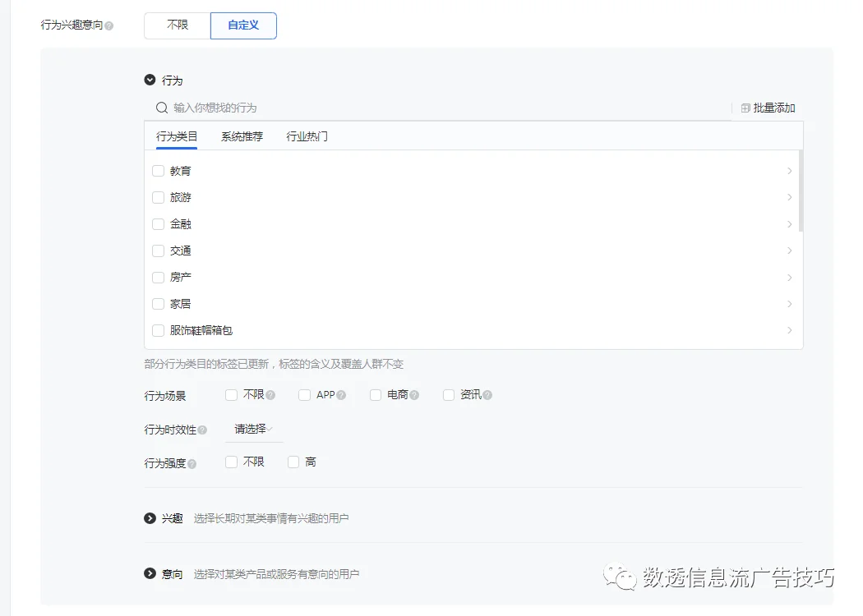Viewport: 863px width, 616px height.
Task: Click the 批量添加 batch add icon
Action: [745, 108]
